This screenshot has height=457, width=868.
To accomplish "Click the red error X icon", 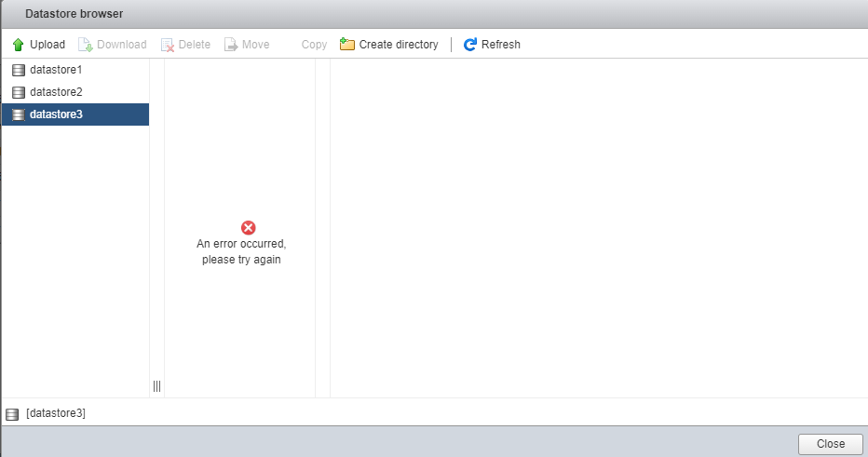I will (249, 227).
